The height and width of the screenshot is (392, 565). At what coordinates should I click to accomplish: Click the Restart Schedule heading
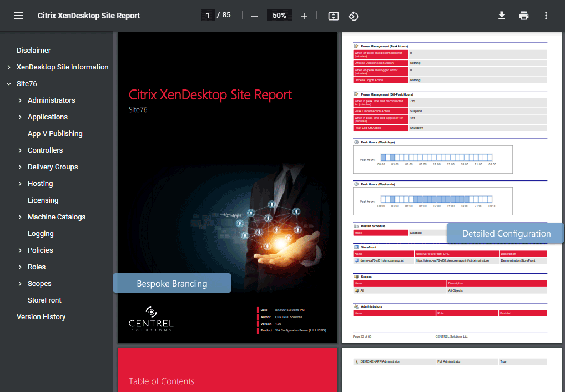(373, 226)
